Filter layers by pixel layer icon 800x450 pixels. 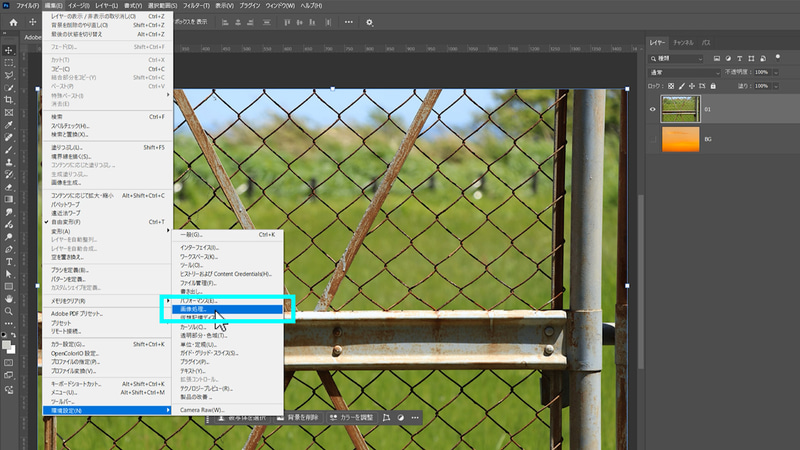click(x=717, y=59)
